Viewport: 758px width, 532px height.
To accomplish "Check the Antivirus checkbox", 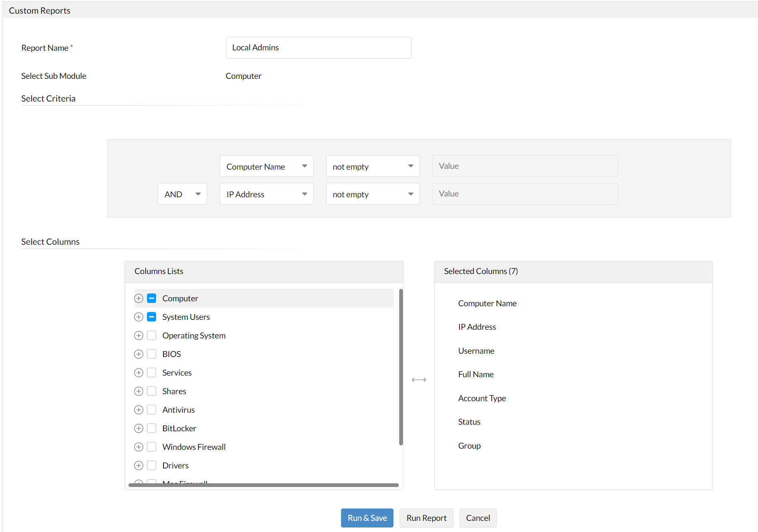I will coord(152,410).
